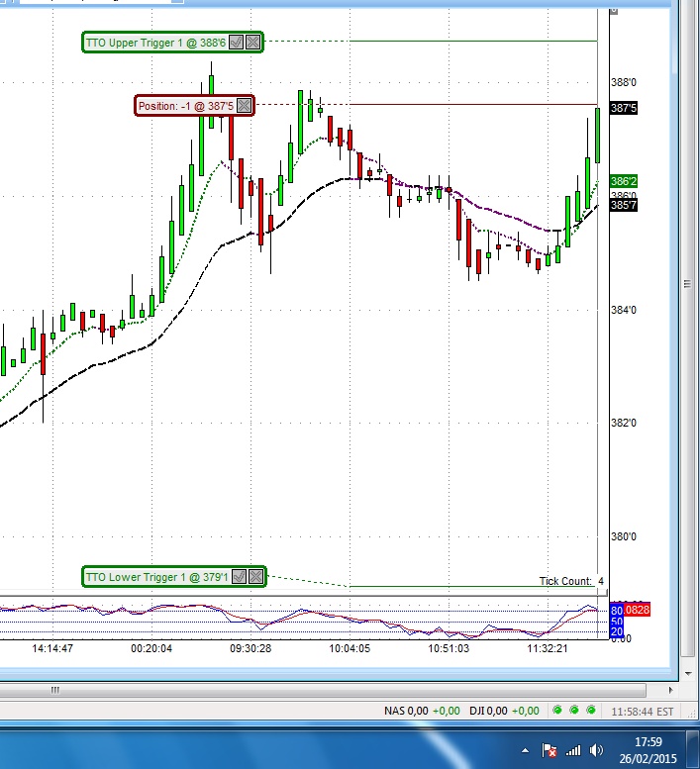Click the 387'5 current price tag
Image resolution: width=700 pixels, height=769 pixels.
(x=624, y=108)
